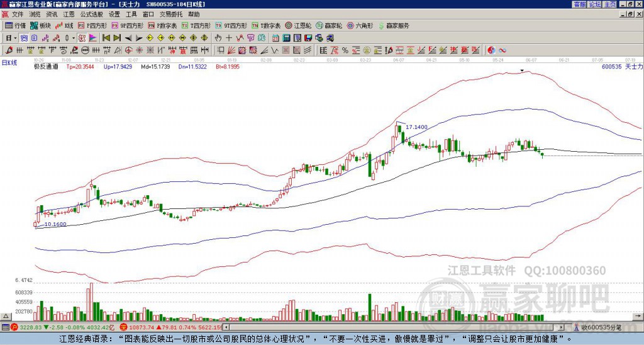The image size is (644, 345).
Task: Click the Dn=11.5322 indicator value
Action: point(192,66)
